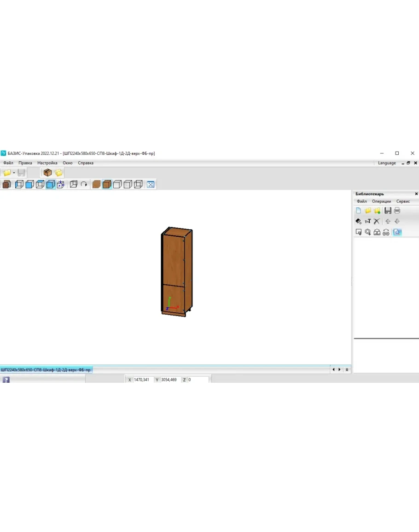Click the eraser icon in Библиотекарь
Screen dimensions: 419x532
[x=359, y=221]
